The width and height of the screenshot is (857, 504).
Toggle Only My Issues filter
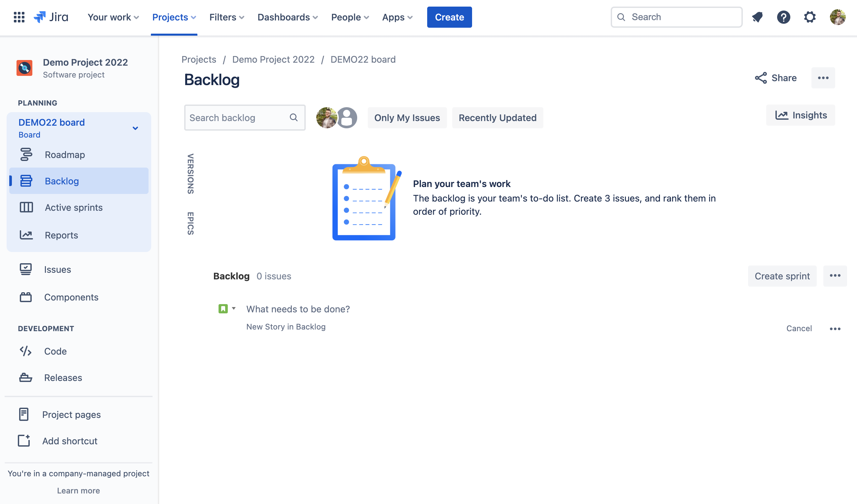pyautogui.click(x=407, y=117)
